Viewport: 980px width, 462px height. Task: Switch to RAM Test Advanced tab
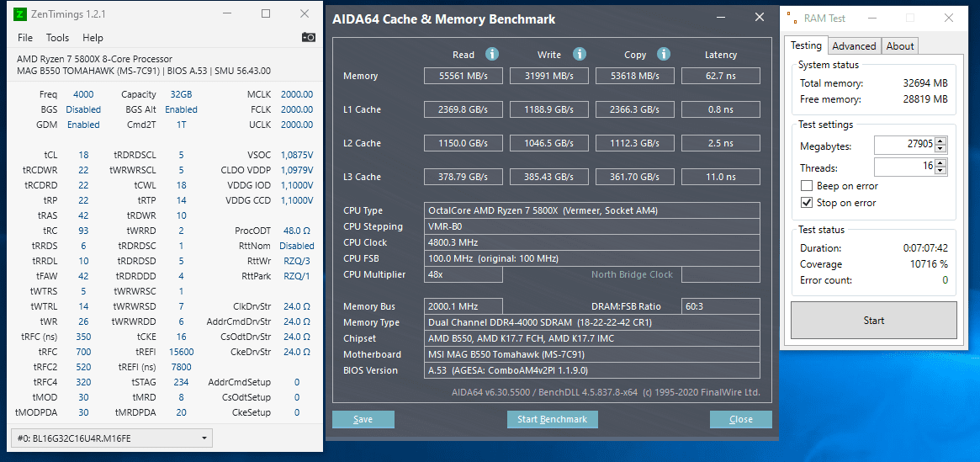[x=854, y=45]
